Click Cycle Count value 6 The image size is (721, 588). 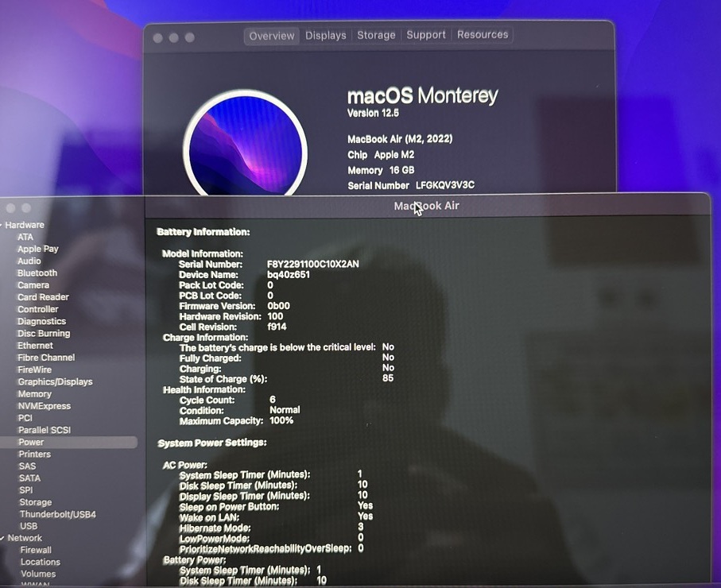point(273,400)
